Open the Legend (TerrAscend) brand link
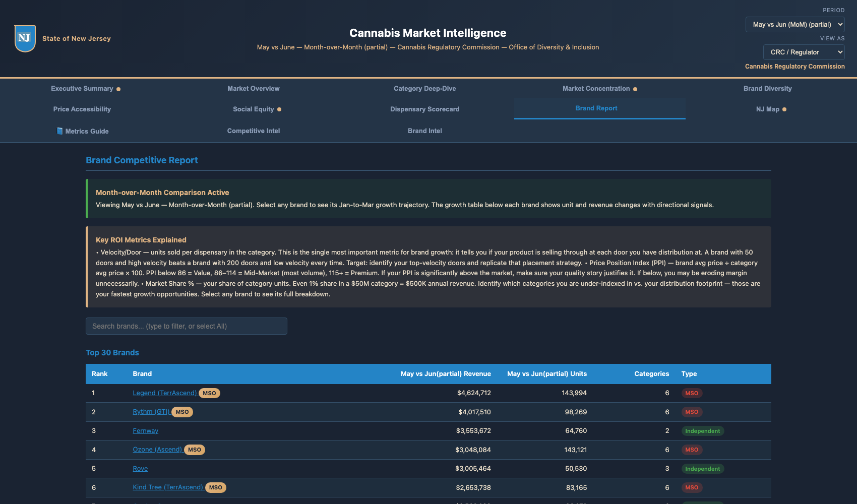 165,393
